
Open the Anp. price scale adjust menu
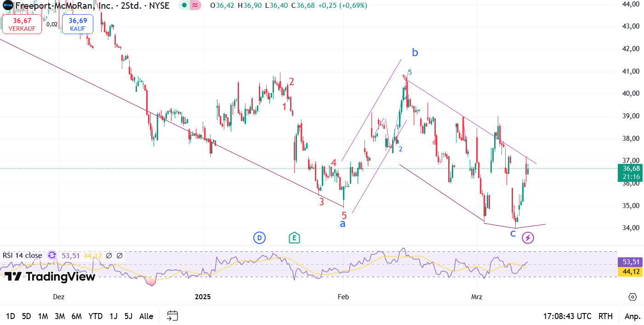(x=633, y=316)
